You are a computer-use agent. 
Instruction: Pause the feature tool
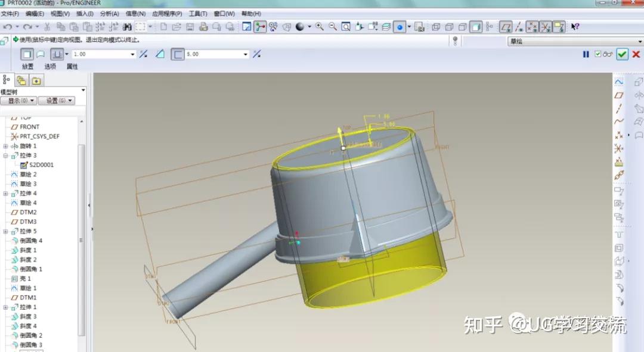pyautogui.click(x=586, y=54)
